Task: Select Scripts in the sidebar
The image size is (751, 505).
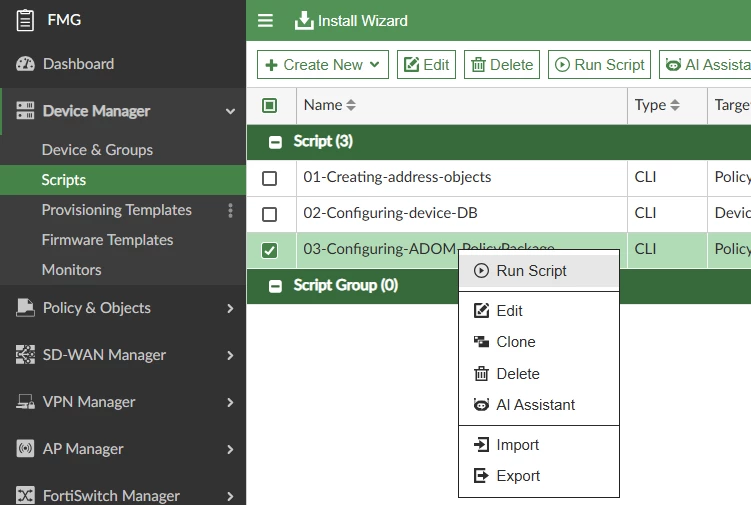Action: tap(123, 180)
